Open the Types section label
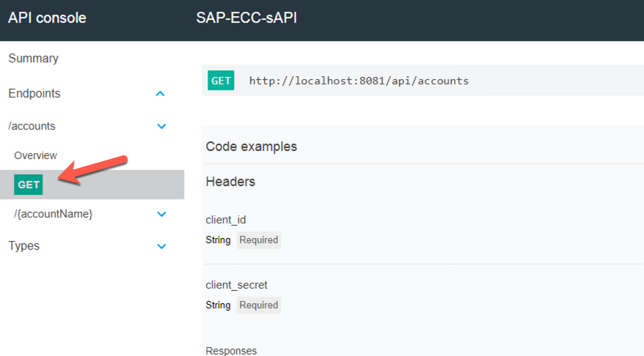644x356 pixels. pos(23,245)
